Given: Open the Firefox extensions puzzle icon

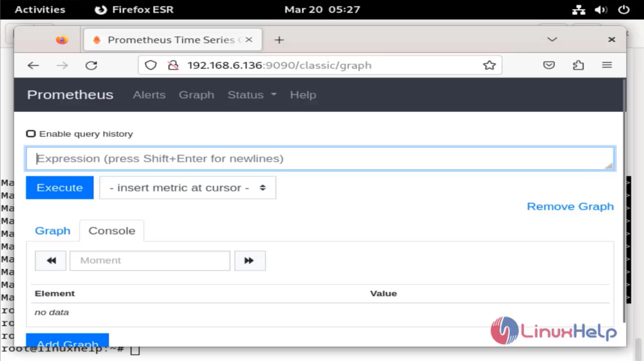Looking at the screenshot, I should click(578, 65).
